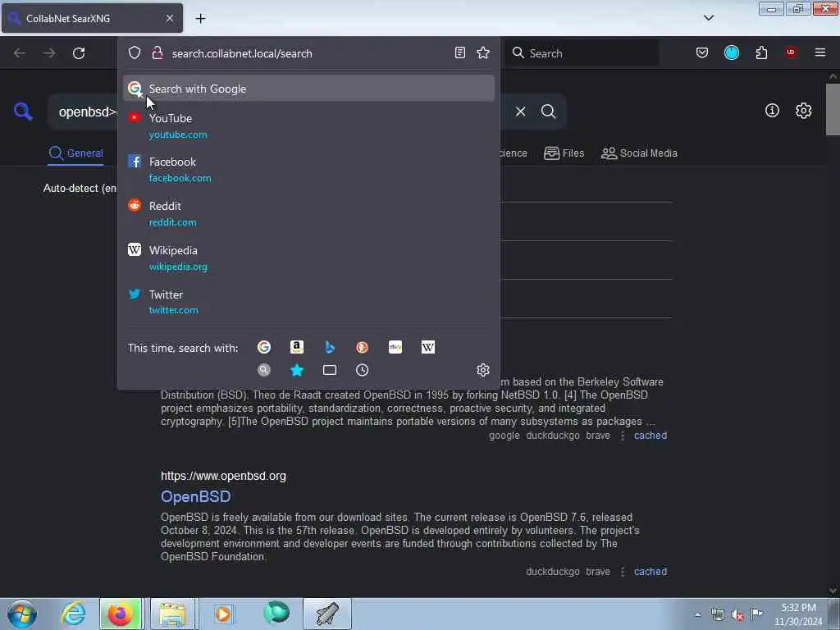Submit SearXNG search magnifier button
The width and height of the screenshot is (840, 630).
[x=549, y=112]
